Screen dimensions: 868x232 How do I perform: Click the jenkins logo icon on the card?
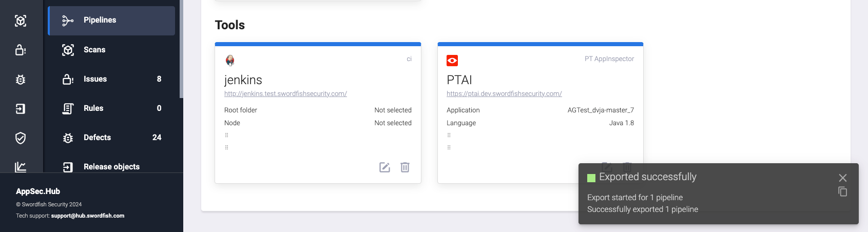point(230,61)
